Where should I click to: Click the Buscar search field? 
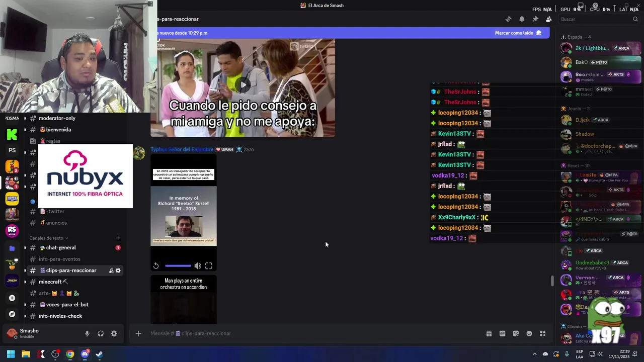(x=598, y=19)
